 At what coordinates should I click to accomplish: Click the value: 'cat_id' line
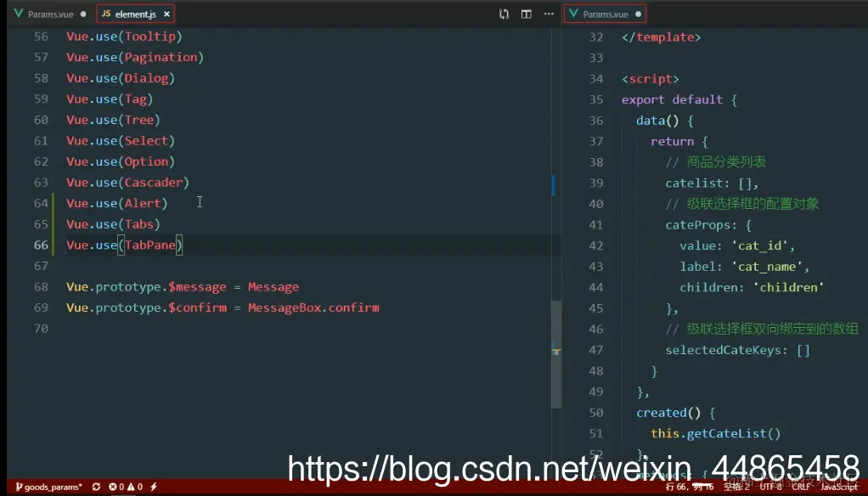[737, 245]
